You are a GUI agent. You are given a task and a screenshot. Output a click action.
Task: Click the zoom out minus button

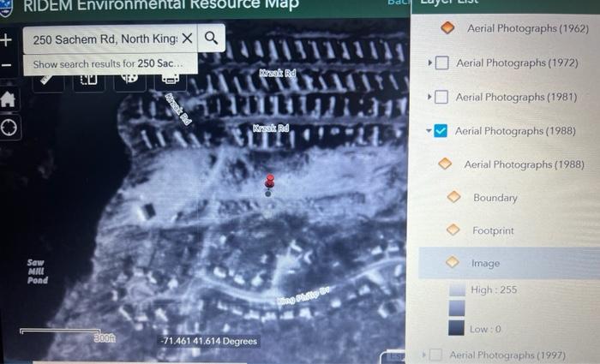point(6,65)
